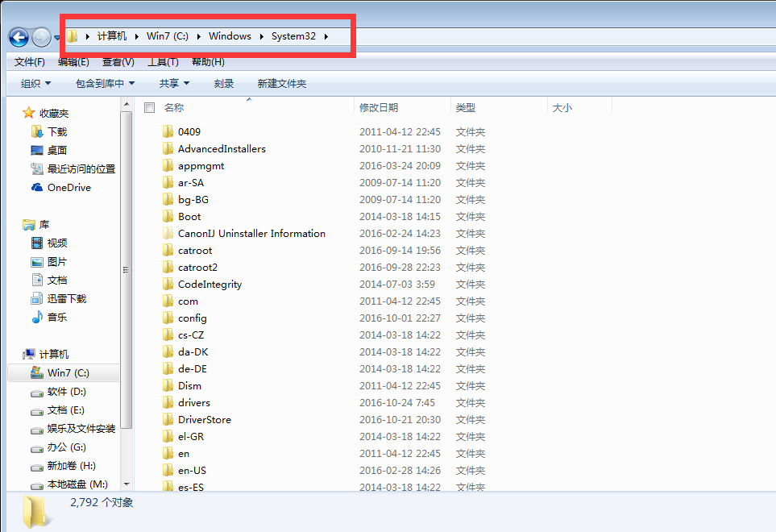
Task: Open the 帮助(H) menu
Action: [208, 62]
